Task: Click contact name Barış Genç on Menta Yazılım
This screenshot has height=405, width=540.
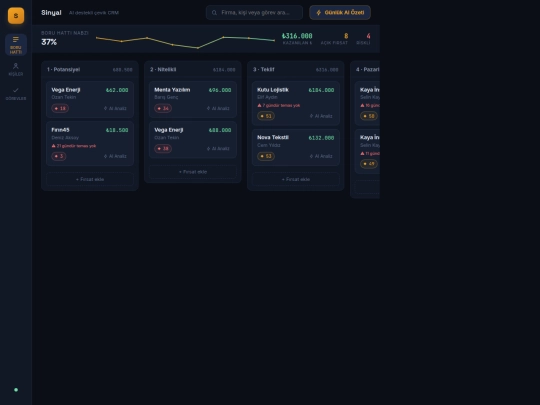Action: 166,97
